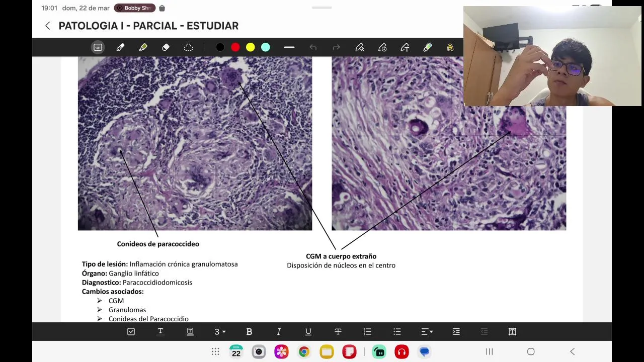Open the text background color option

190,331
